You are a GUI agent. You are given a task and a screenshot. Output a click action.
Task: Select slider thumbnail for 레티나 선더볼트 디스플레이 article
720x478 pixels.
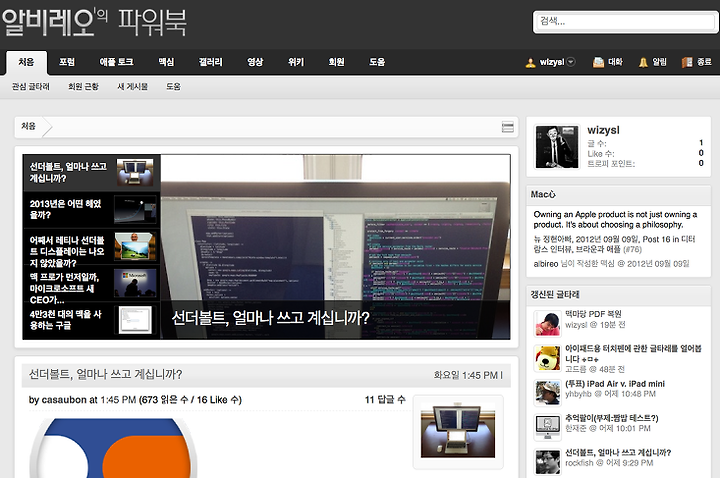(135, 246)
